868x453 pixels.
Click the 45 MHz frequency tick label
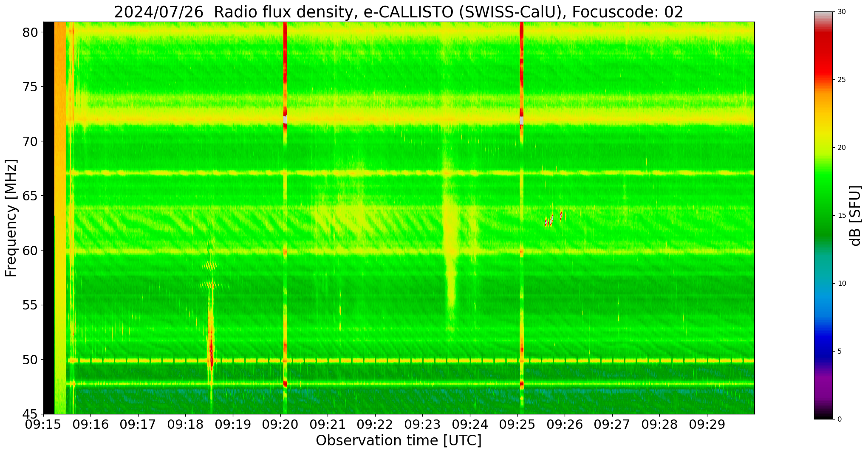(30, 414)
